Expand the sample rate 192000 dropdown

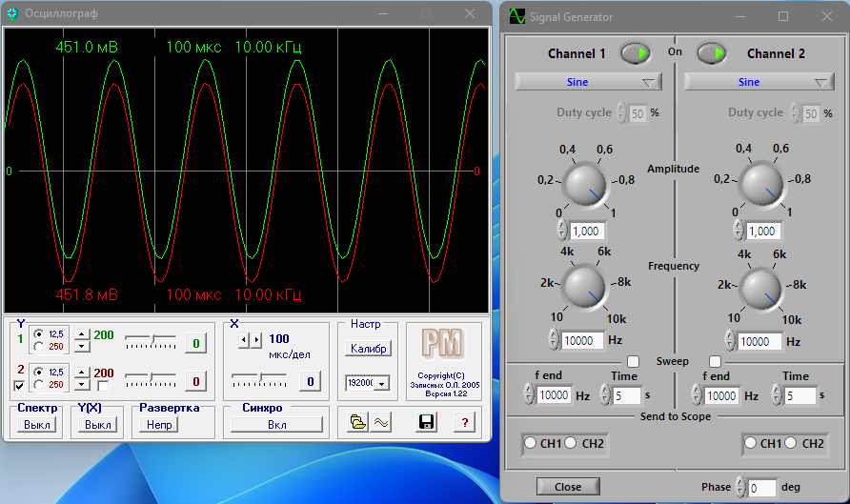382,383
